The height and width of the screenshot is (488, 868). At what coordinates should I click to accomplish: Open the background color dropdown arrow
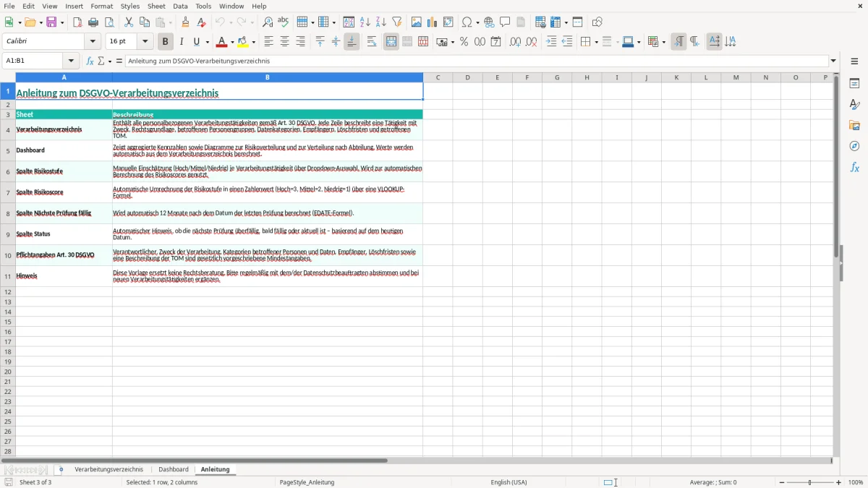(x=253, y=42)
